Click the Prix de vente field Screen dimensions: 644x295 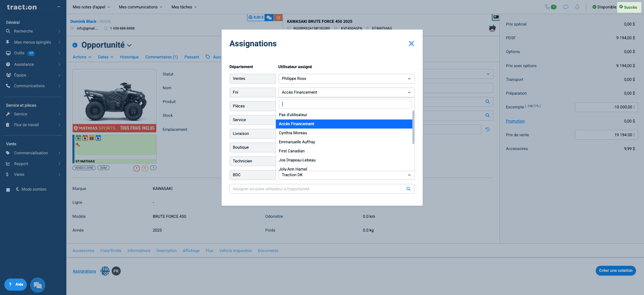tap(606, 135)
